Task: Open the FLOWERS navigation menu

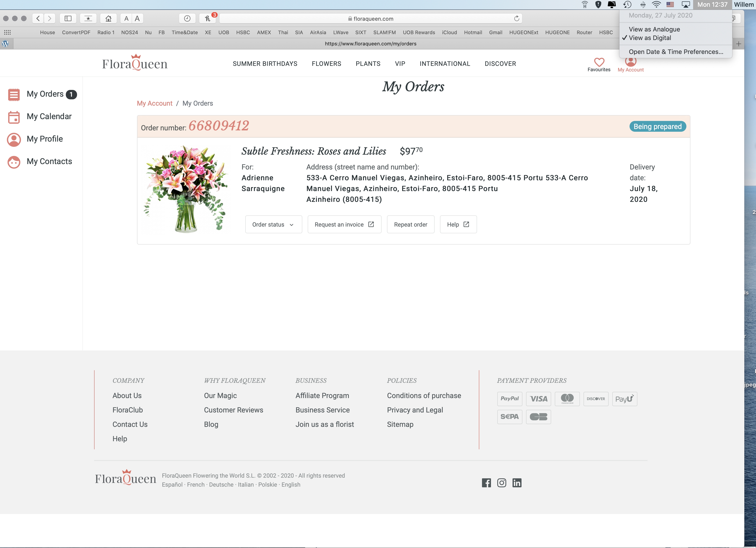Action: [x=326, y=64]
